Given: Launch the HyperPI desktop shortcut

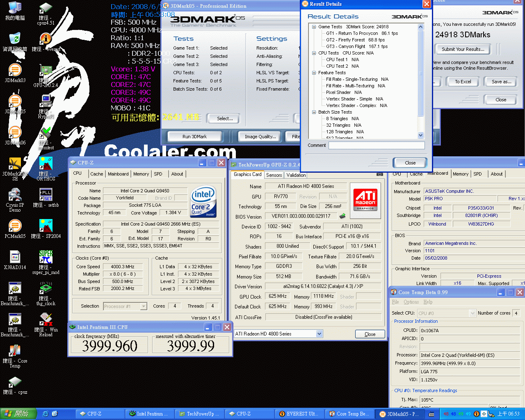Looking at the screenshot, I should (x=46, y=106).
